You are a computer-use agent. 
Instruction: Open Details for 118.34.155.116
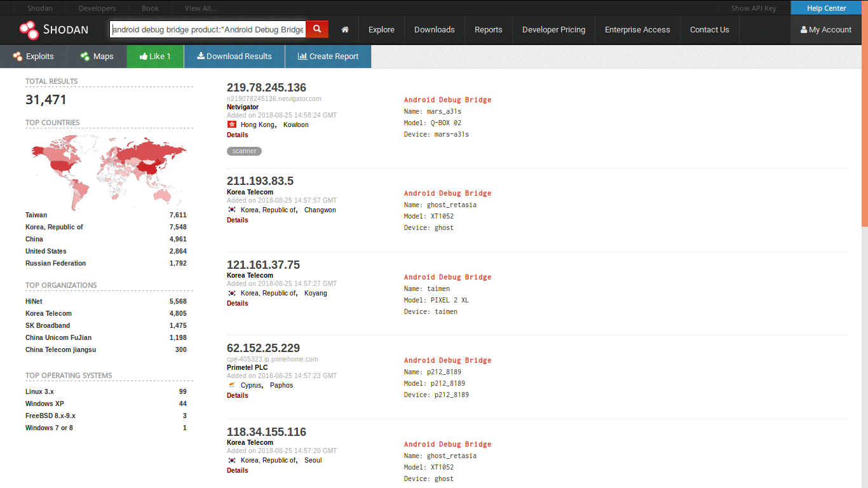(x=238, y=470)
